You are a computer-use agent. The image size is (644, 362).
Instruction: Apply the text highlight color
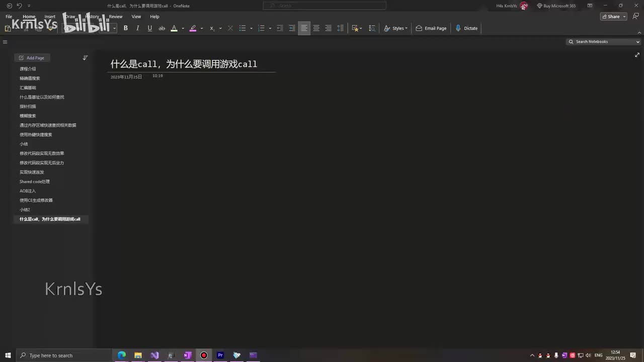[193, 28]
